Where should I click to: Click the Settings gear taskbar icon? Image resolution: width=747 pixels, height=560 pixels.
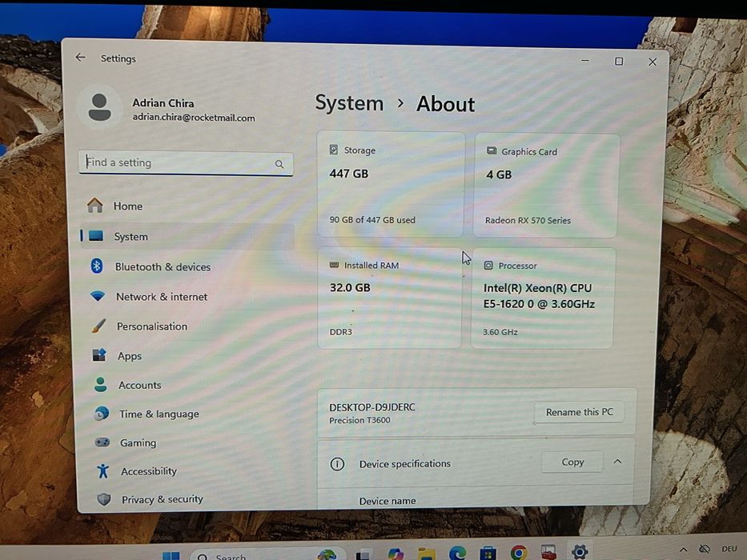[x=580, y=551]
